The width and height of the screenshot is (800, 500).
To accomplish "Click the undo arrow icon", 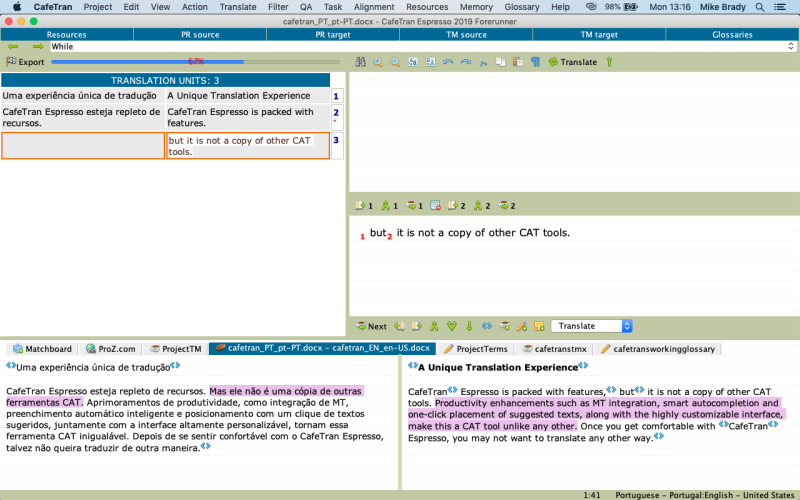I will coord(448,62).
